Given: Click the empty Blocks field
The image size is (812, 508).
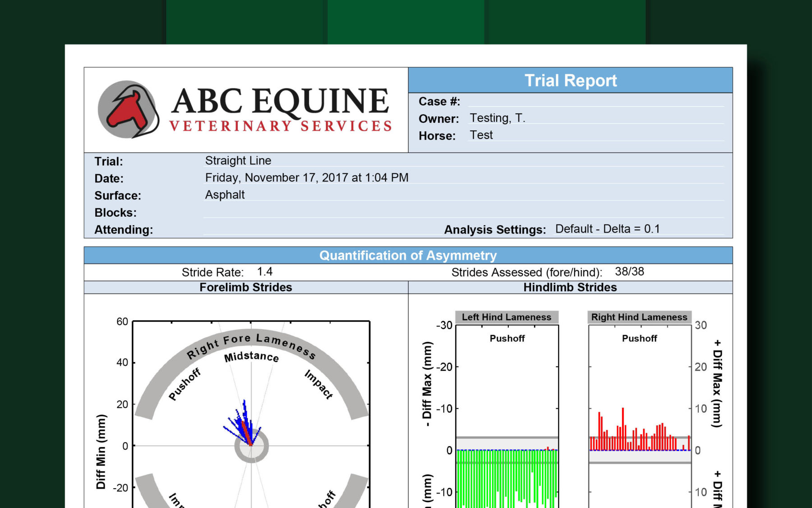Looking at the screenshot, I should 463,212.
